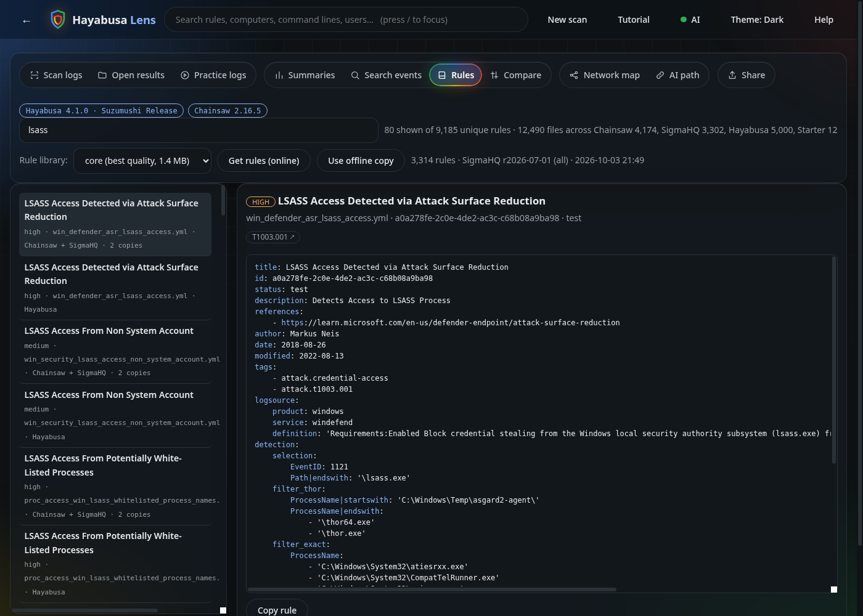Click the Chainsaw 2.16.5 version badge
863x616 pixels.
[227, 111]
